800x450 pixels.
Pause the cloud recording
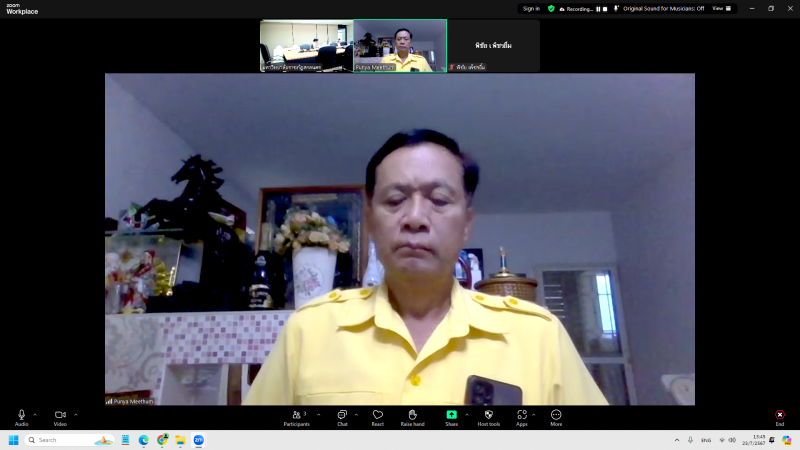[598, 8]
